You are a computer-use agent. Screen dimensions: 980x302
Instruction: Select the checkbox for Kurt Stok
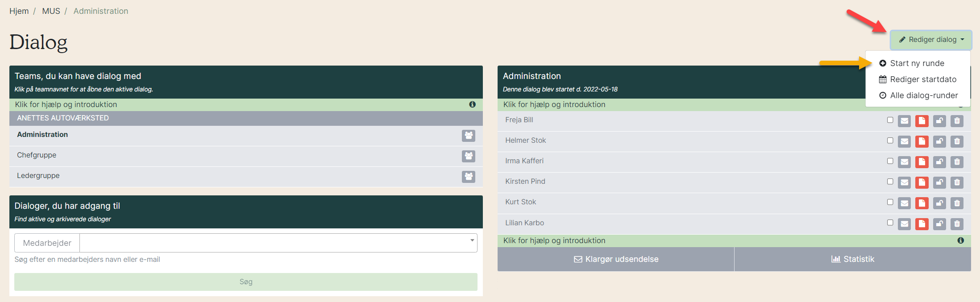(890, 202)
